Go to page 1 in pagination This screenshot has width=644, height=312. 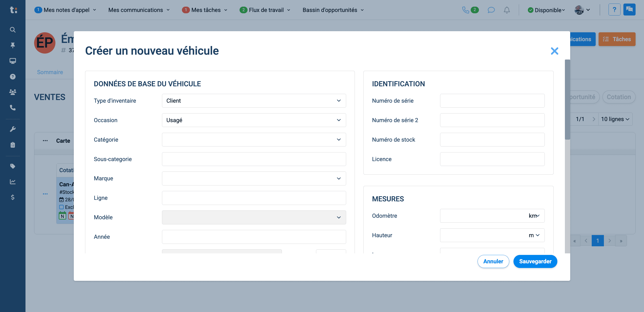click(x=597, y=241)
